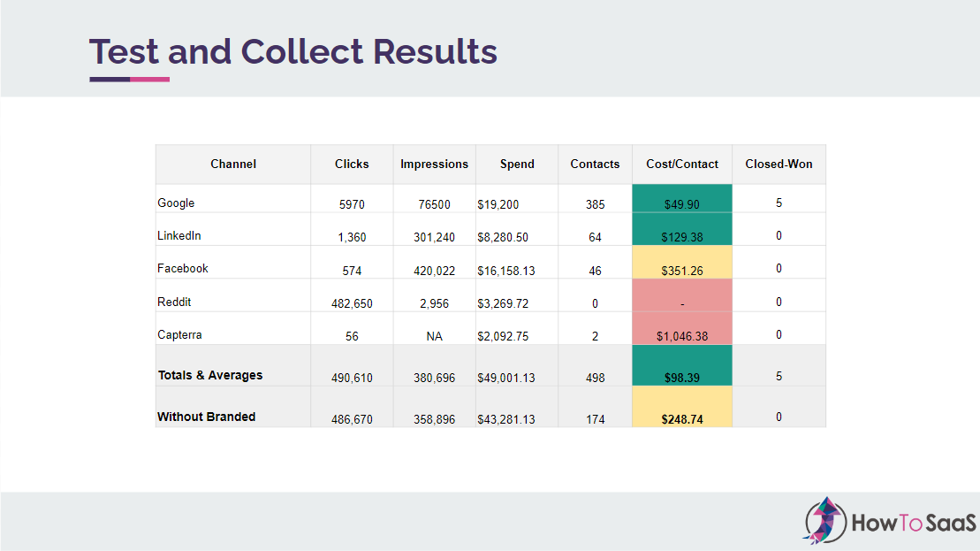
Task: Select the Clicks column header
Action: (352, 164)
